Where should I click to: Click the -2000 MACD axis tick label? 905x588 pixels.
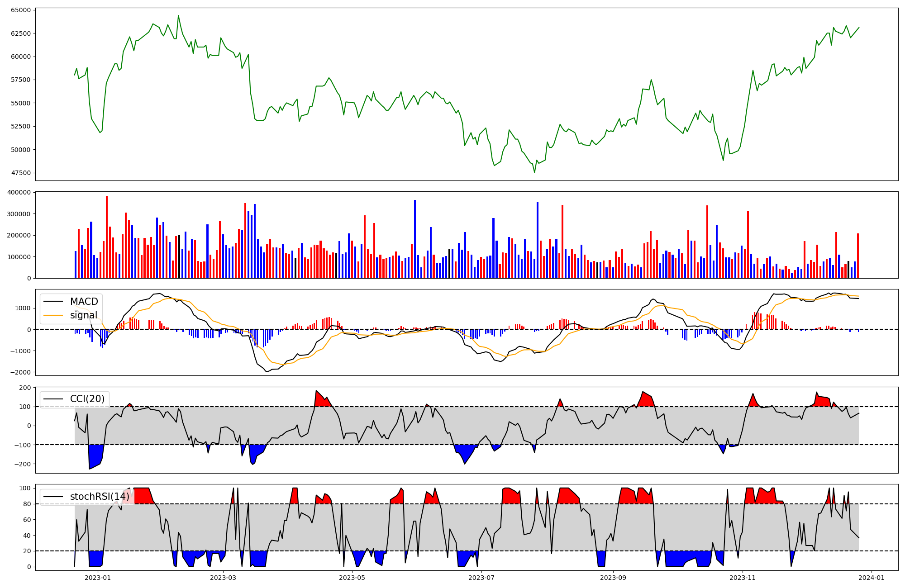pos(20,372)
